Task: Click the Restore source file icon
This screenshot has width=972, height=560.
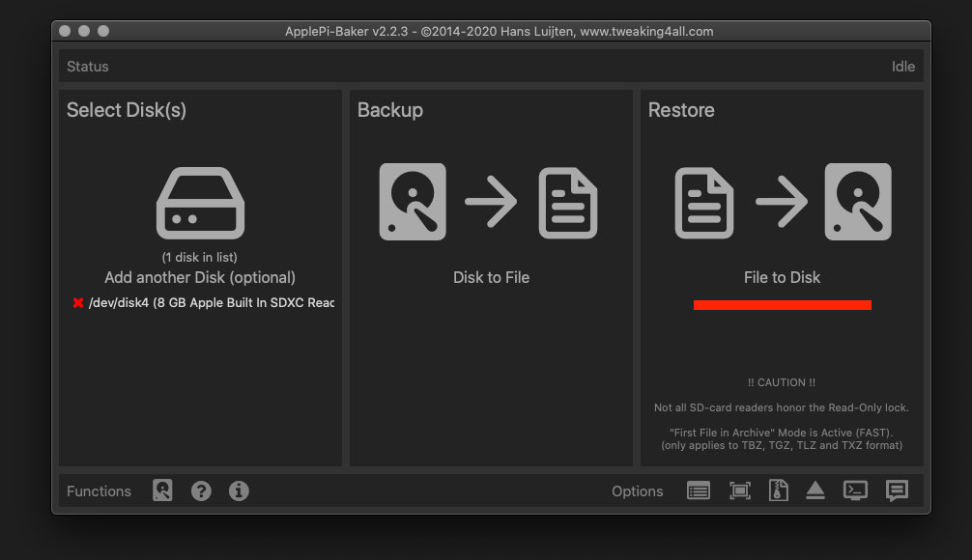Action: 704,203
